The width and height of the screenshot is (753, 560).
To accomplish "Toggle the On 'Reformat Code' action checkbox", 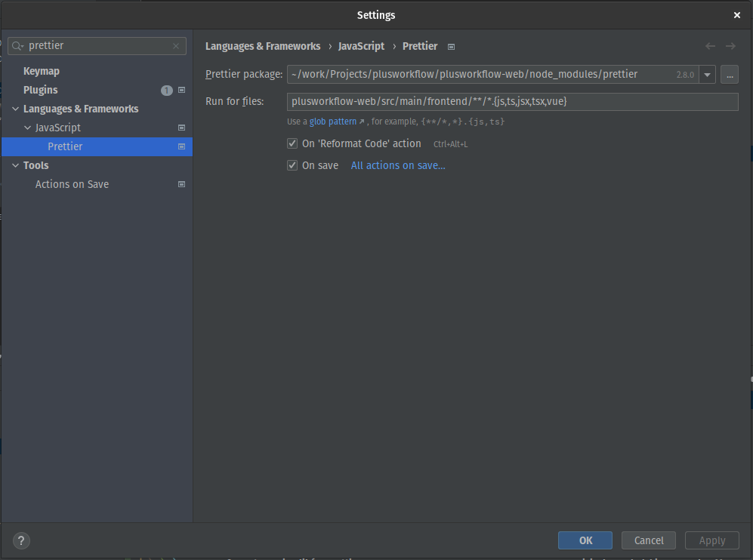I will coord(292,143).
